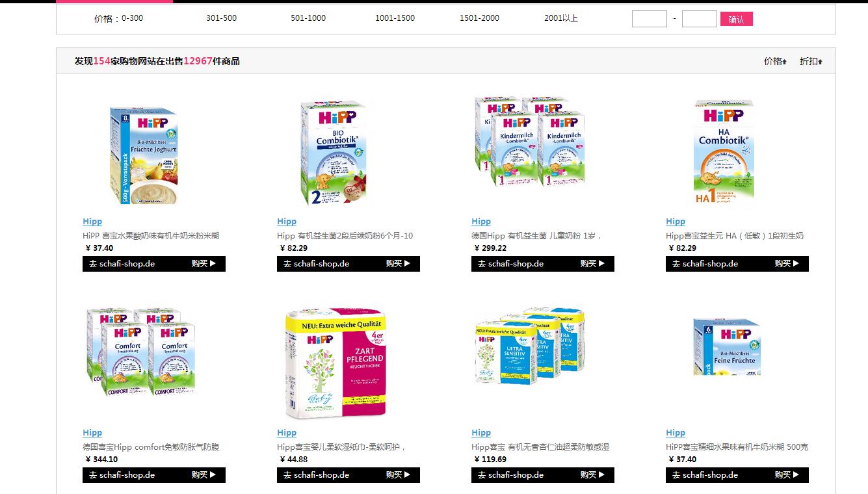
Task: Sort products by 价格 arrow
Action: pyautogui.click(x=775, y=61)
